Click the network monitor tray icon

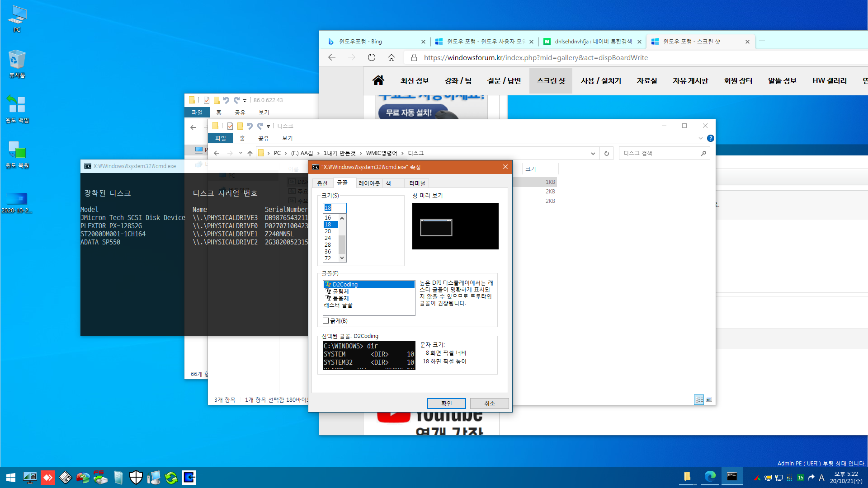pos(779,478)
